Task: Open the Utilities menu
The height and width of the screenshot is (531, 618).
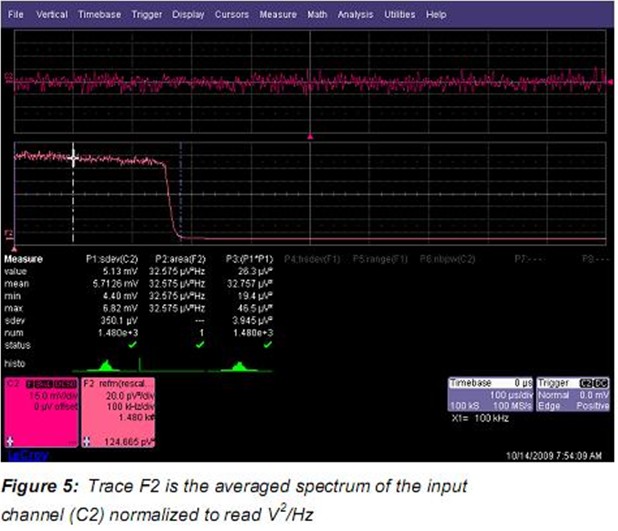Action: tap(399, 16)
